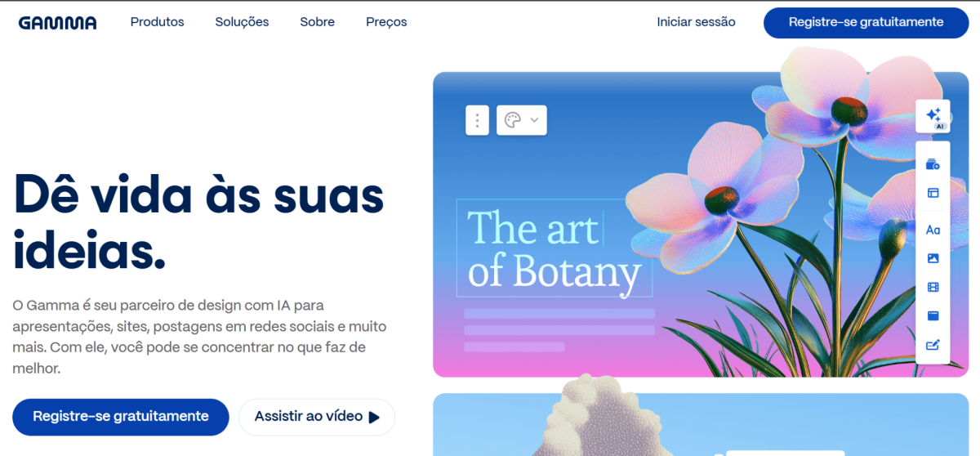Click the Gamma logo
Screen dimensions: 980x456
(x=57, y=22)
